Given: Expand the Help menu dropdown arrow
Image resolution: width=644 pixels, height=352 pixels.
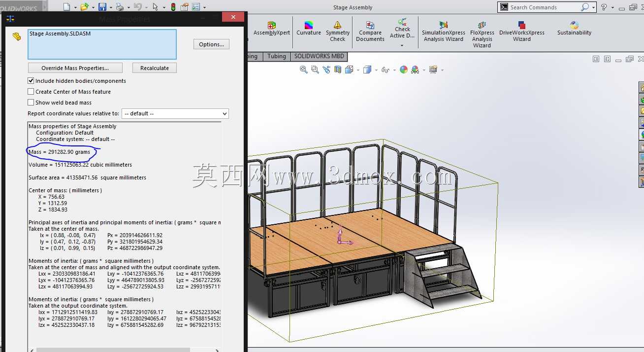Looking at the screenshot, I should [x=612, y=7].
